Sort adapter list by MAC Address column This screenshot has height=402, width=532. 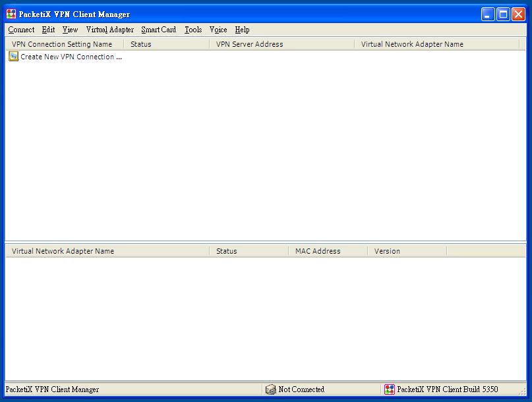point(328,251)
